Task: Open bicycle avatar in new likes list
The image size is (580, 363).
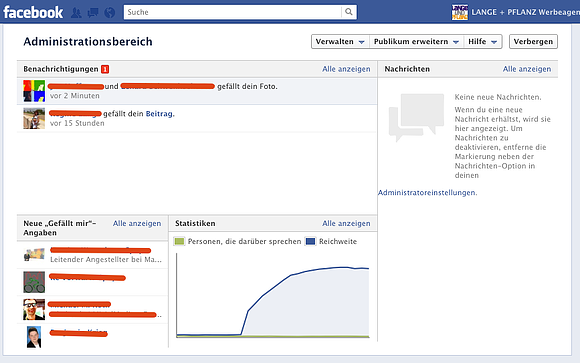Action: pos(34,282)
